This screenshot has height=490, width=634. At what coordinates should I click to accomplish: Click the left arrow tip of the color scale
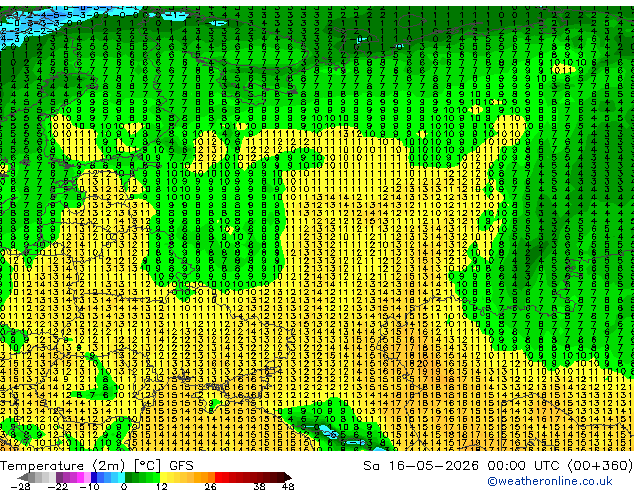pyautogui.click(x=19, y=477)
